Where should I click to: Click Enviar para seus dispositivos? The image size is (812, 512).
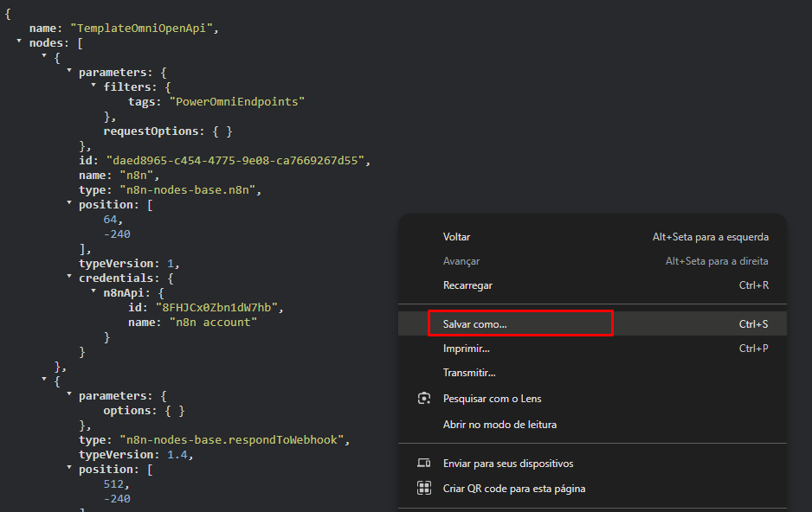pyautogui.click(x=508, y=464)
